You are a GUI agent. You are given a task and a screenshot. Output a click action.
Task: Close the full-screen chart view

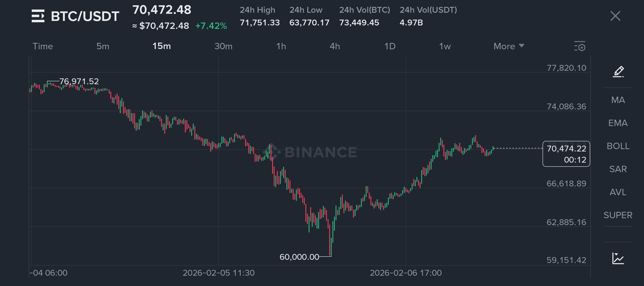615,16
